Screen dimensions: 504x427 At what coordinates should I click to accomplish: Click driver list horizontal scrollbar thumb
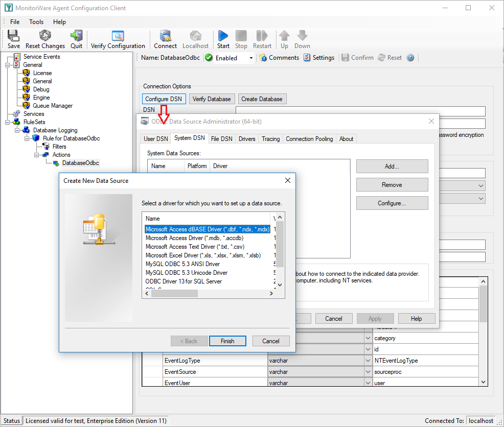pyautogui.click(x=174, y=293)
